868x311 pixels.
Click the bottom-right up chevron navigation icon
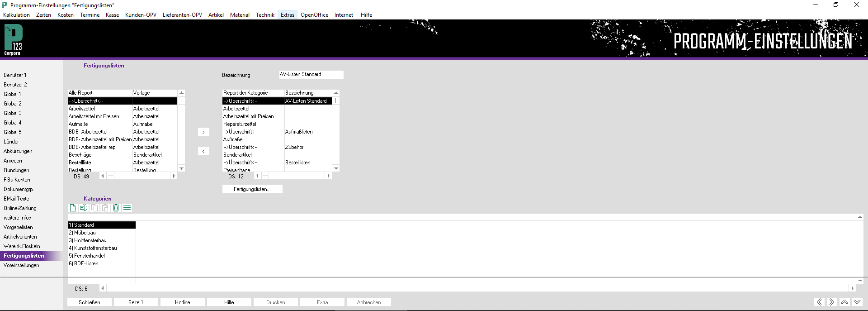[x=844, y=302]
